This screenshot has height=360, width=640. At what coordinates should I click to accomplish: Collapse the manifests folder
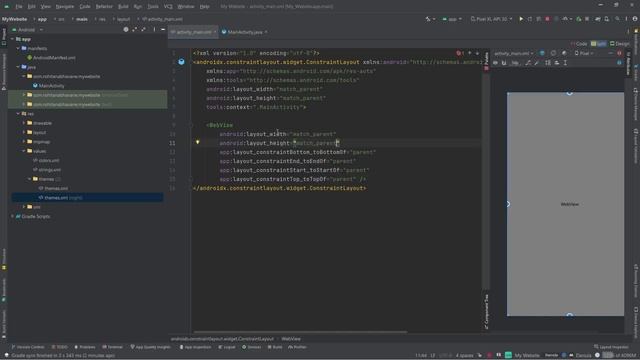tap(18, 48)
